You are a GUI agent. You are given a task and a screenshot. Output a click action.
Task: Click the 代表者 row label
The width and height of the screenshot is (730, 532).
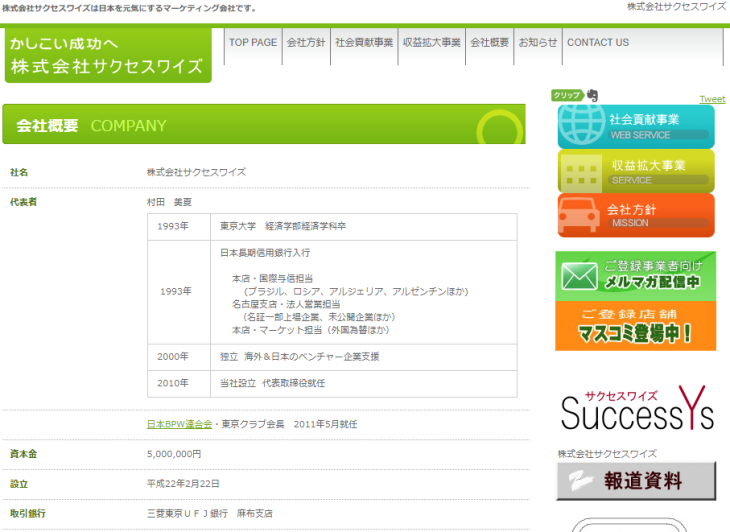tap(23, 202)
